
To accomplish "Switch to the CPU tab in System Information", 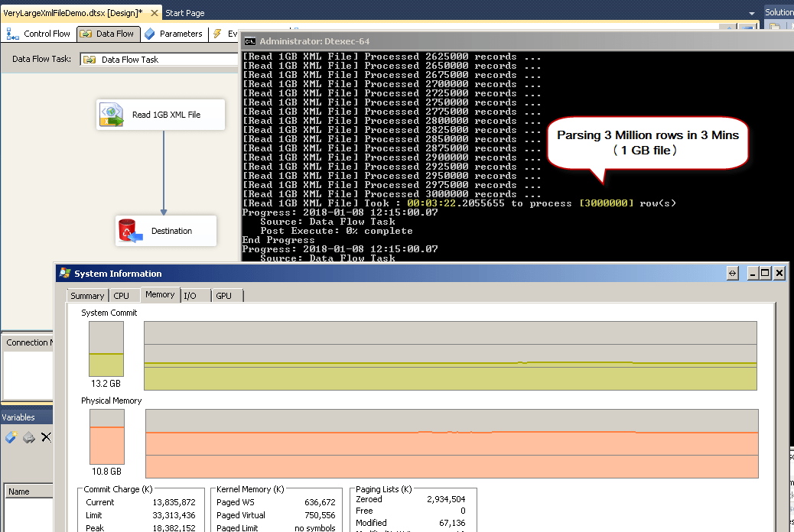I will [x=122, y=295].
